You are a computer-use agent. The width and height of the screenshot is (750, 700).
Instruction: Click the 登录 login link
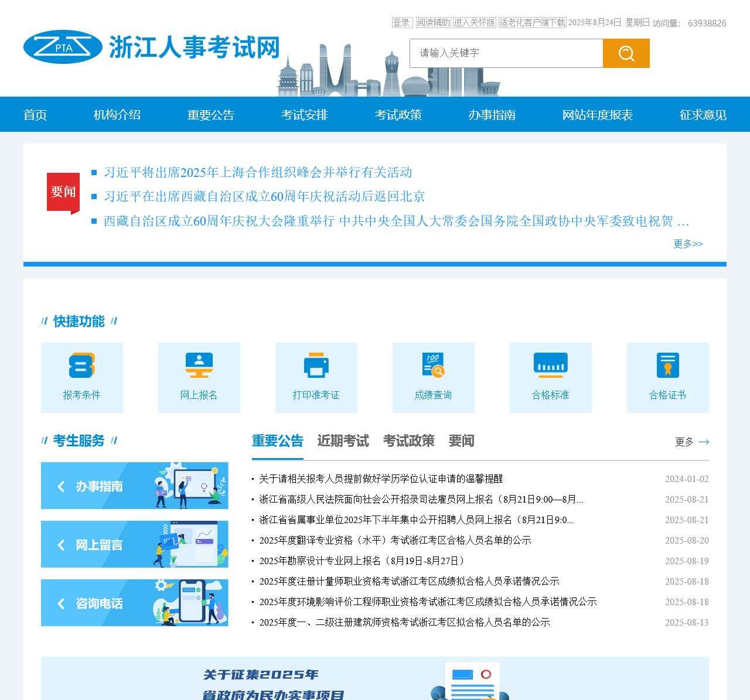click(402, 22)
